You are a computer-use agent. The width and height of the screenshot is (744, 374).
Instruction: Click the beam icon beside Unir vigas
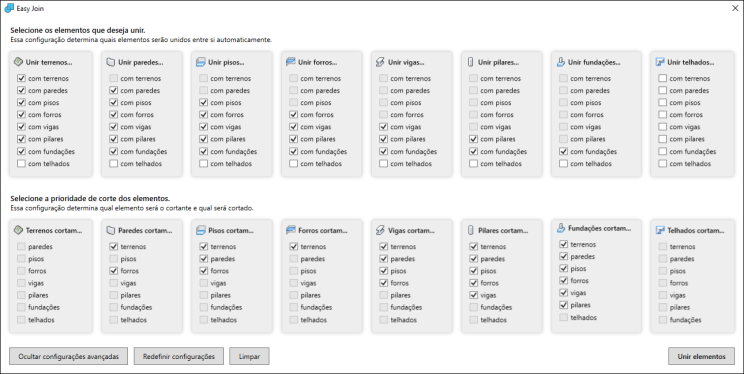380,62
